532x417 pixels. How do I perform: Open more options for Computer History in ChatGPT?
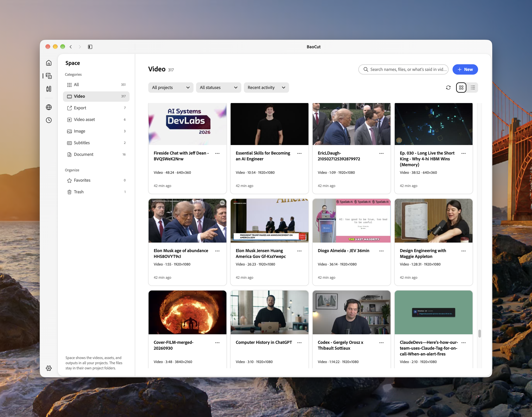click(x=299, y=343)
